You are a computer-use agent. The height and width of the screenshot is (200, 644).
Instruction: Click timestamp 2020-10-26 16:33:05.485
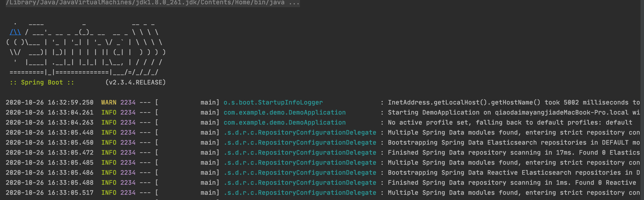point(49,163)
